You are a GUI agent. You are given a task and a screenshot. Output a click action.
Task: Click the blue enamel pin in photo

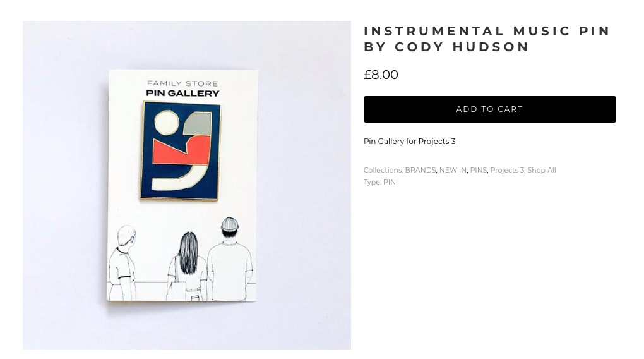click(181, 151)
